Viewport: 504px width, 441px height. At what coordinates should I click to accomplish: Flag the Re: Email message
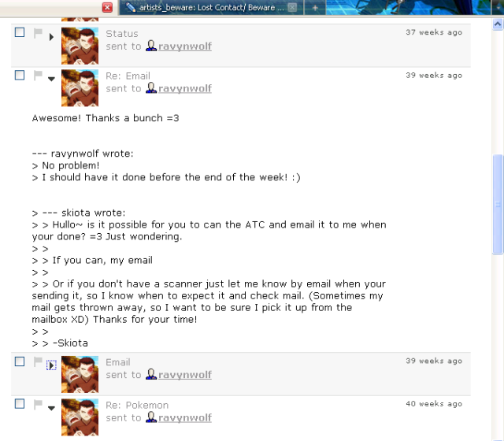pos(38,76)
